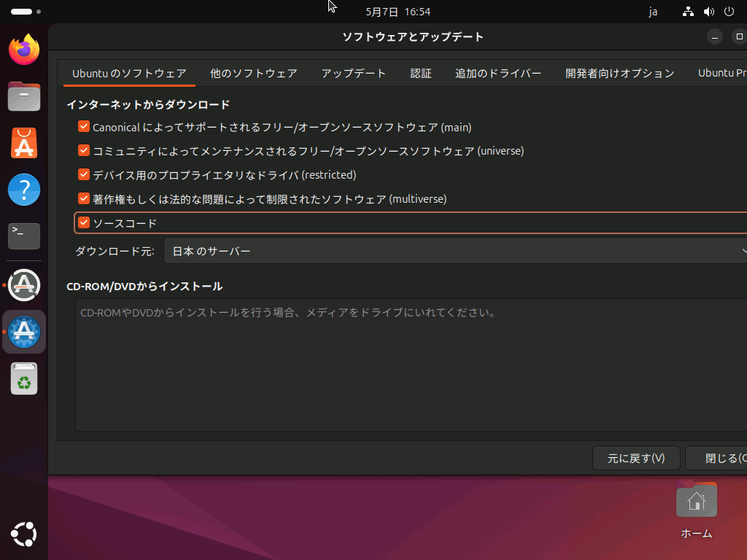This screenshot has height=560, width=747.
Task: Minimize the Software & Updates window
Action: pos(715,36)
